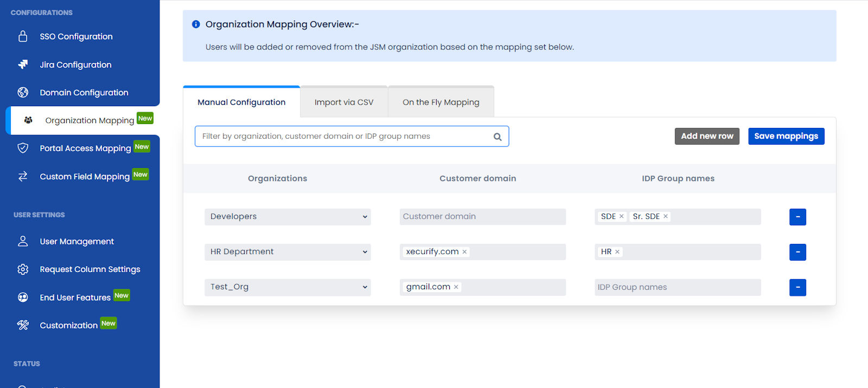Remove the xecurify.com domain tag

[x=464, y=251]
